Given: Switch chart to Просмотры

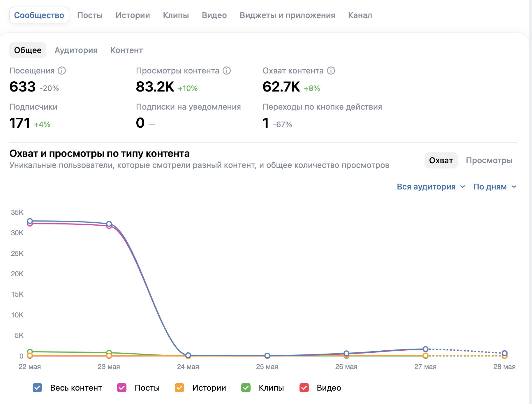Looking at the screenshot, I should [489, 160].
